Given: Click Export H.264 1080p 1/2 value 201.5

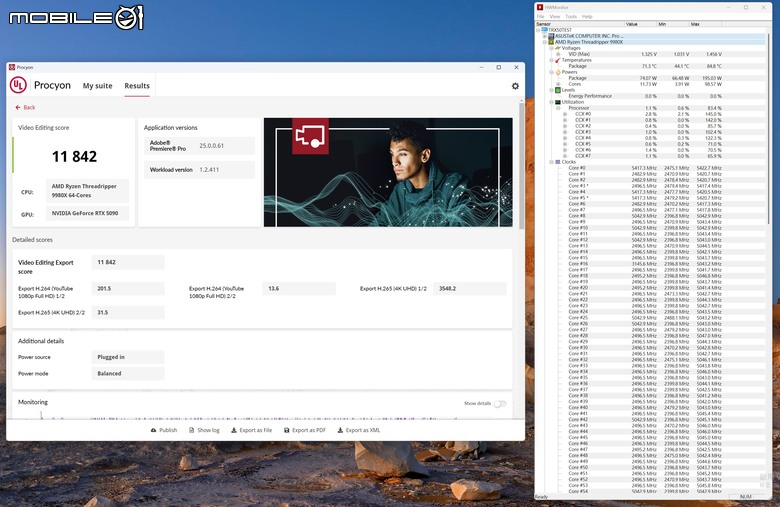Looking at the screenshot, I should [x=128, y=289].
